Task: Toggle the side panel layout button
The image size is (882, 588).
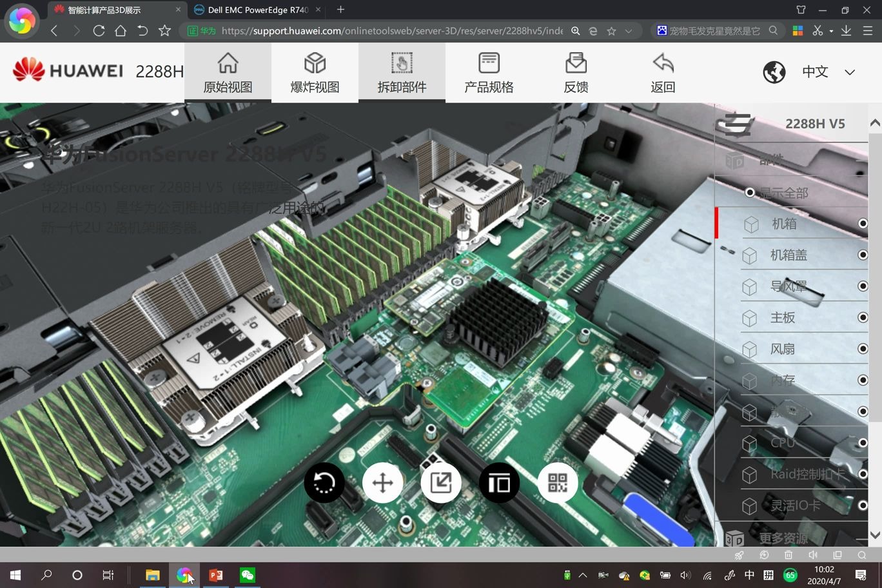Action: click(x=499, y=482)
